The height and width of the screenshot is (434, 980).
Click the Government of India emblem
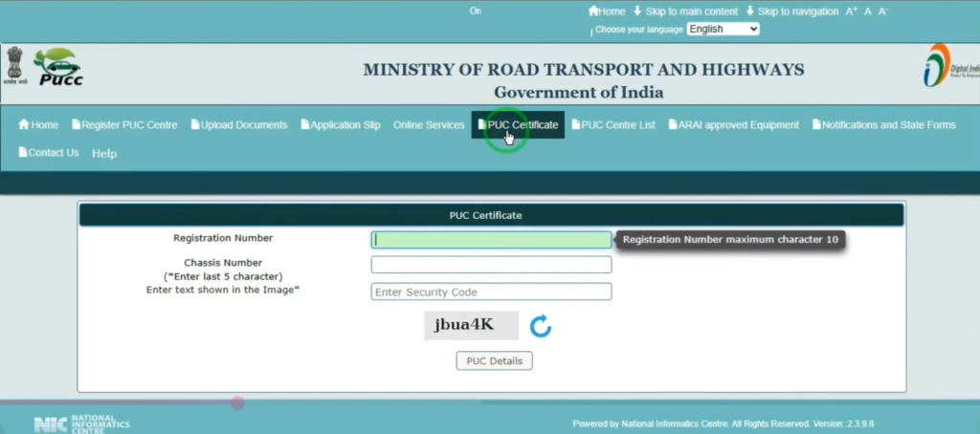(x=17, y=66)
